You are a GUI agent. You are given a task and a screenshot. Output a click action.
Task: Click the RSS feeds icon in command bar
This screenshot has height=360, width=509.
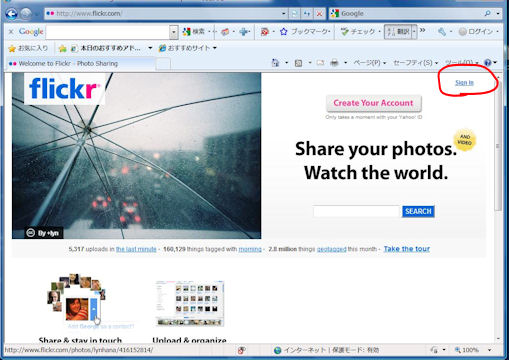[298, 63]
